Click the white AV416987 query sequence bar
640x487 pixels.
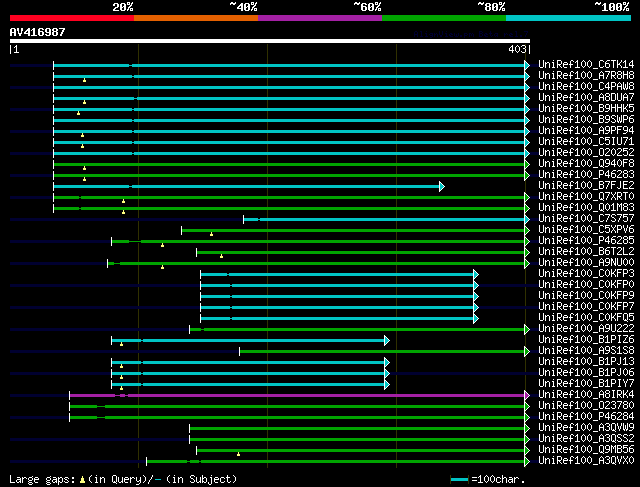(270, 41)
